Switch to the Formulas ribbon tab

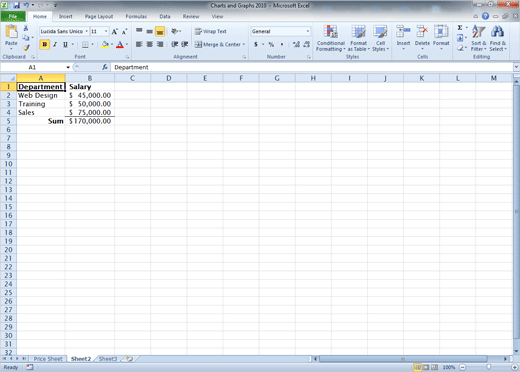pos(136,16)
